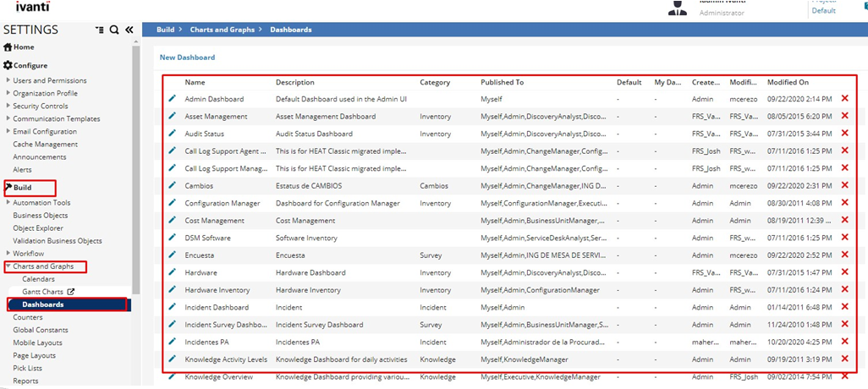
Task: Edit the Admin Dashboard with pencil icon
Action: pos(173,99)
